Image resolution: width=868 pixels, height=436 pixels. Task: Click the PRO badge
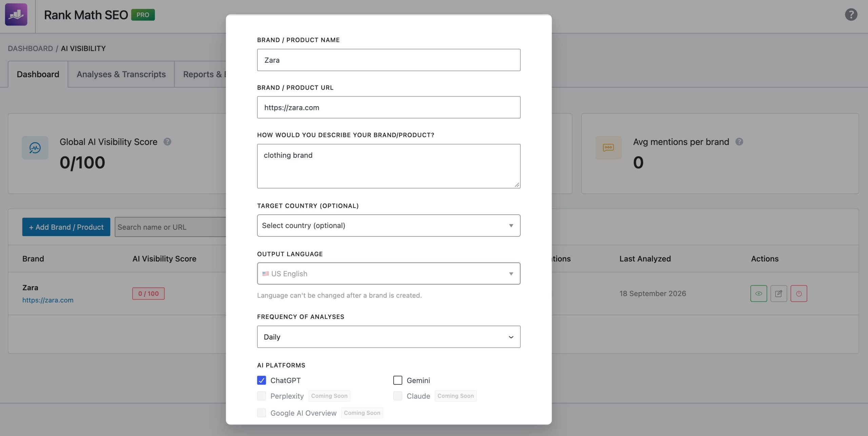coord(143,15)
